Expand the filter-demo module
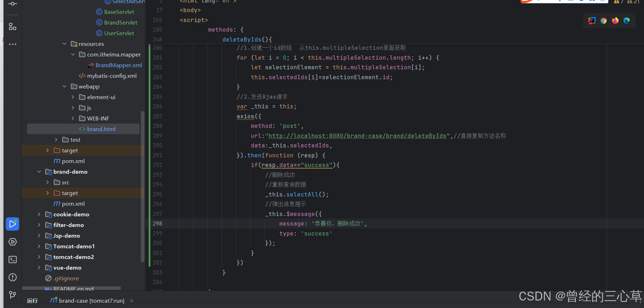This screenshot has width=644, height=308. pos(39,225)
